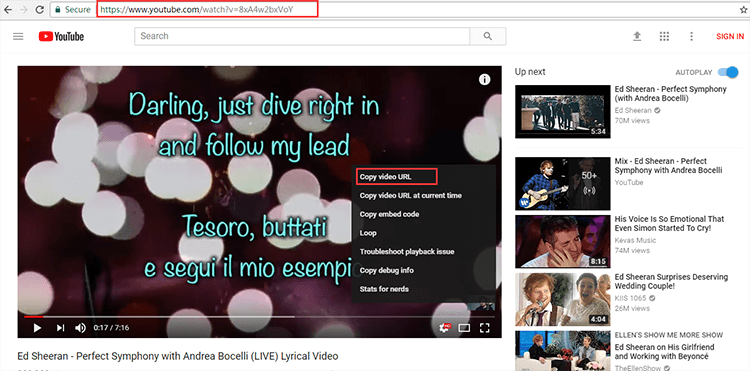Click the browser forward arrow
Image resolution: width=750 pixels, height=371 pixels.
pyautogui.click(x=23, y=9)
